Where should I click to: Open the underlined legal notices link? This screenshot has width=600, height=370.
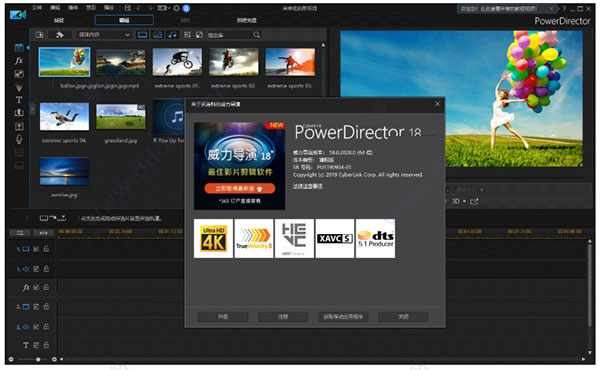308,186
